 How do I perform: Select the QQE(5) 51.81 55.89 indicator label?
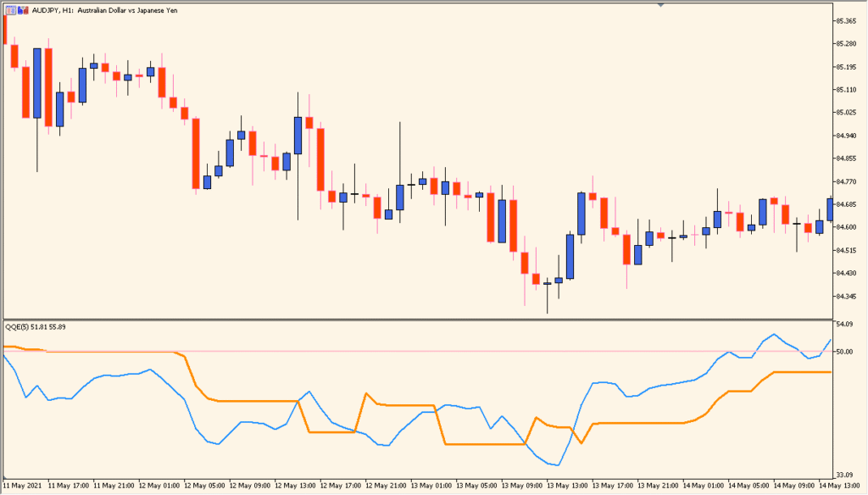point(36,327)
